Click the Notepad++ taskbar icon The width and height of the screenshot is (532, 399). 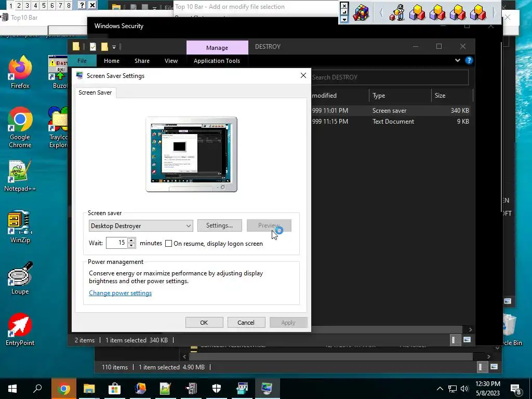[166, 389]
